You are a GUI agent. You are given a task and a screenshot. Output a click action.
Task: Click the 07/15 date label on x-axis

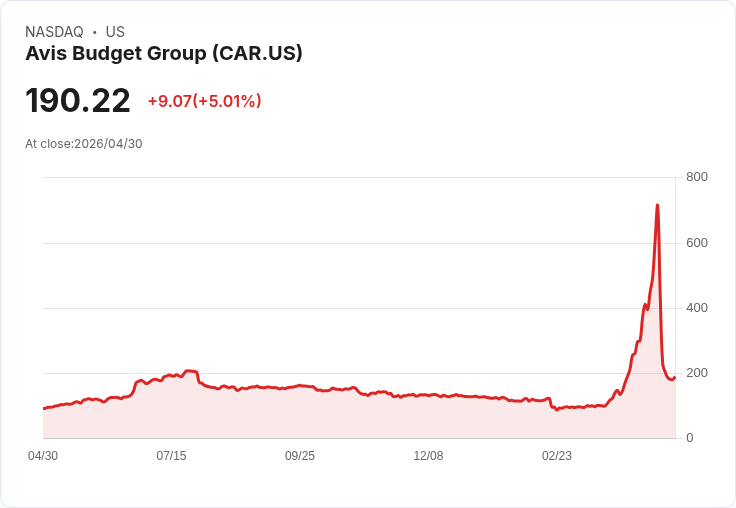click(171, 456)
